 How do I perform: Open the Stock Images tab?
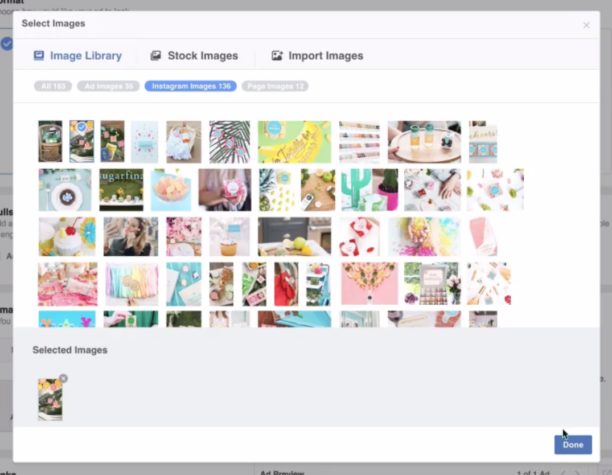pyautogui.click(x=194, y=56)
